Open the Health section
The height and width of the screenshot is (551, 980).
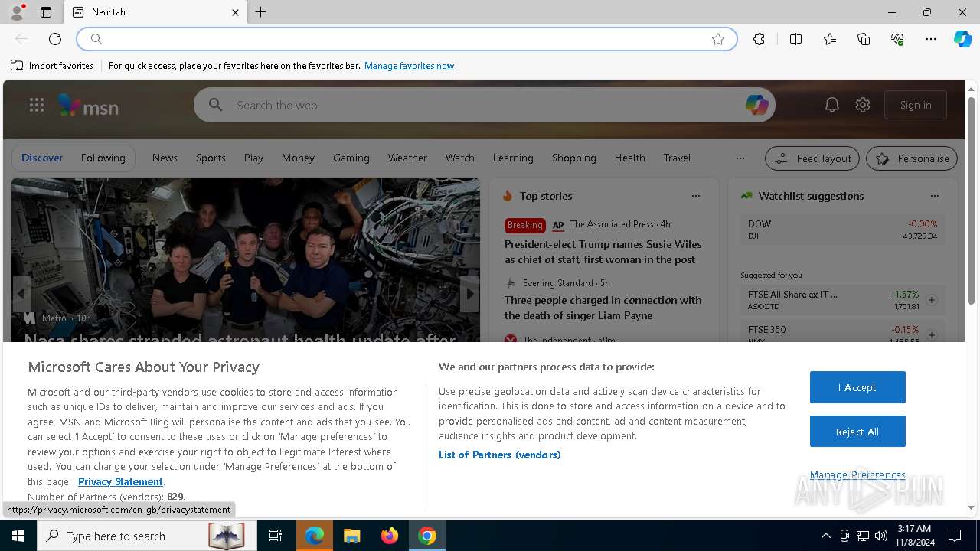pyautogui.click(x=629, y=158)
